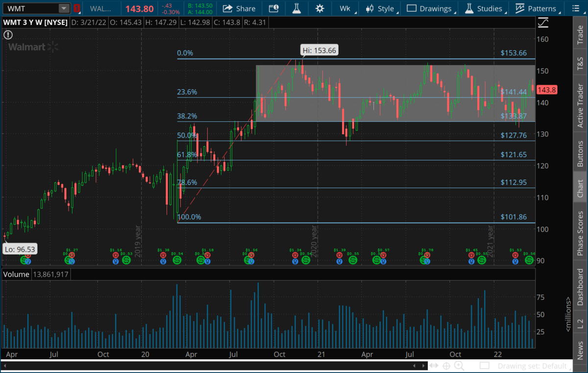Image resolution: width=588 pixels, height=373 pixels.
Task: Click the scrollbar right arrow
Action: [x=423, y=366]
